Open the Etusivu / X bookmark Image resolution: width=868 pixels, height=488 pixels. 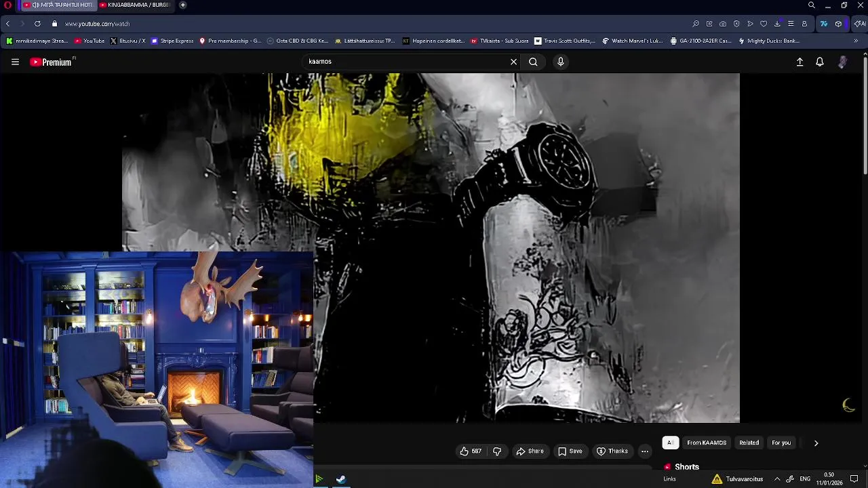127,41
